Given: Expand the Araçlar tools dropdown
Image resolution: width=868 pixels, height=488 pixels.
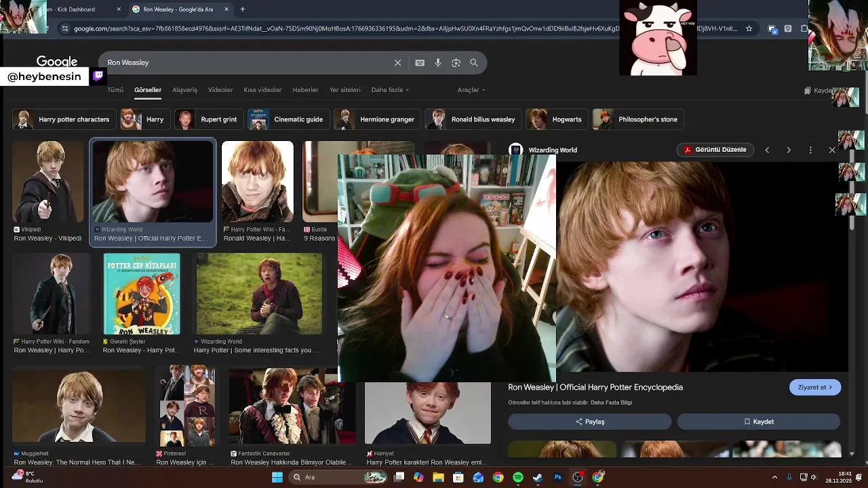Looking at the screenshot, I should click(472, 90).
